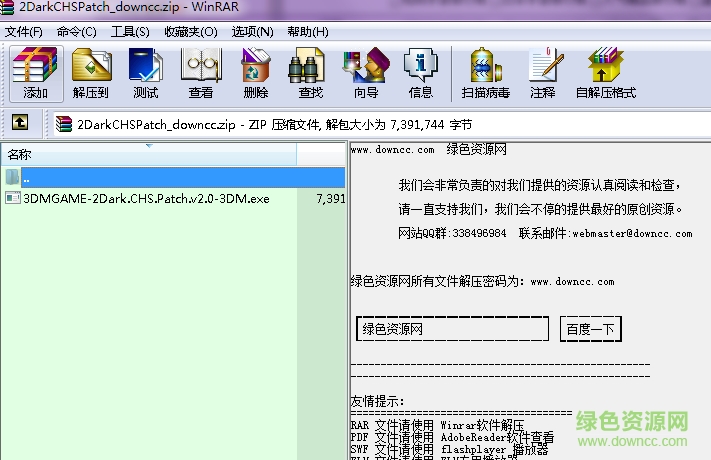Open the 收藏夹(O) menu
The image size is (711, 460).
191,32
